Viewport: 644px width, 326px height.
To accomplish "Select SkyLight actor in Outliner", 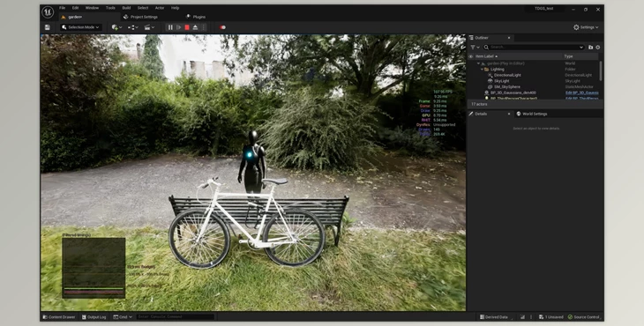I will point(501,81).
